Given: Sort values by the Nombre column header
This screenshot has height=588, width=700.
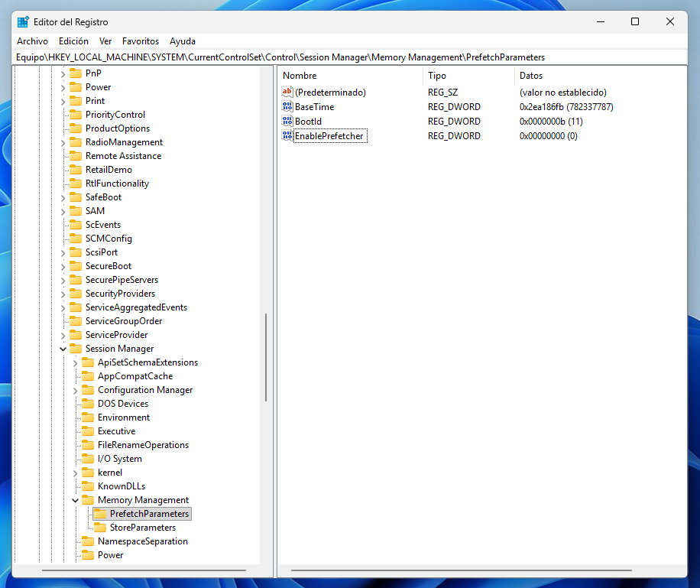Looking at the screenshot, I should click(351, 76).
